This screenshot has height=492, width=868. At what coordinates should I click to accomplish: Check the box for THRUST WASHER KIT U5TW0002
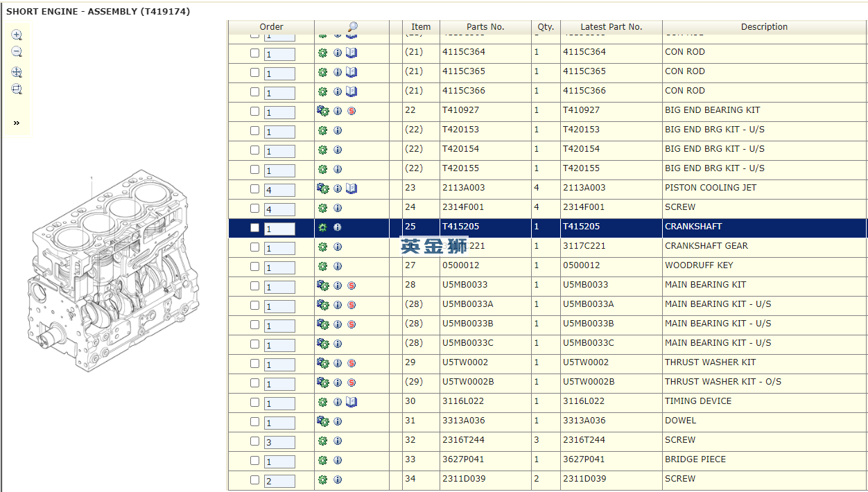254,363
